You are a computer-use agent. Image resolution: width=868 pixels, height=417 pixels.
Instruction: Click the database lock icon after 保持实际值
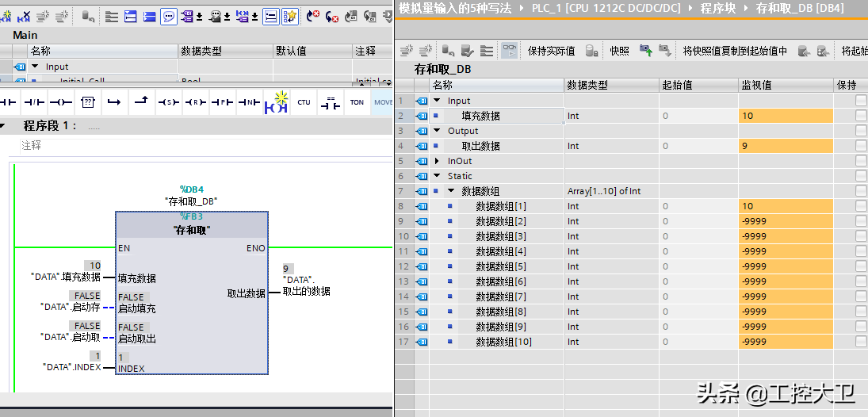point(592,51)
